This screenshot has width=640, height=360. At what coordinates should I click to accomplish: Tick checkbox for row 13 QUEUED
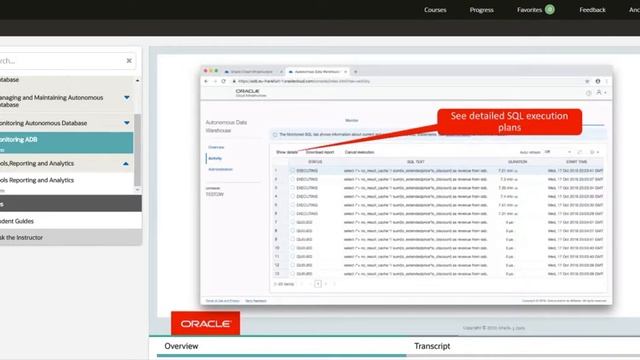(x=292, y=273)
